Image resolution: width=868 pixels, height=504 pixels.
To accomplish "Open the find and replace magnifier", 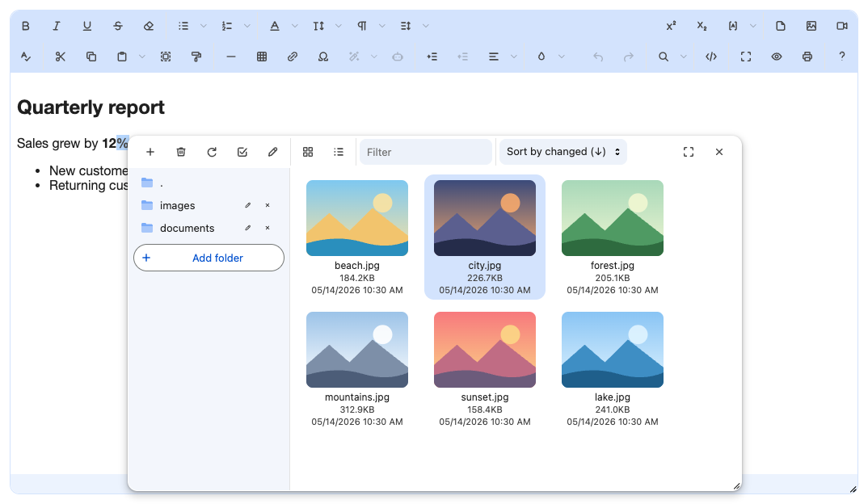I will 664,57.
